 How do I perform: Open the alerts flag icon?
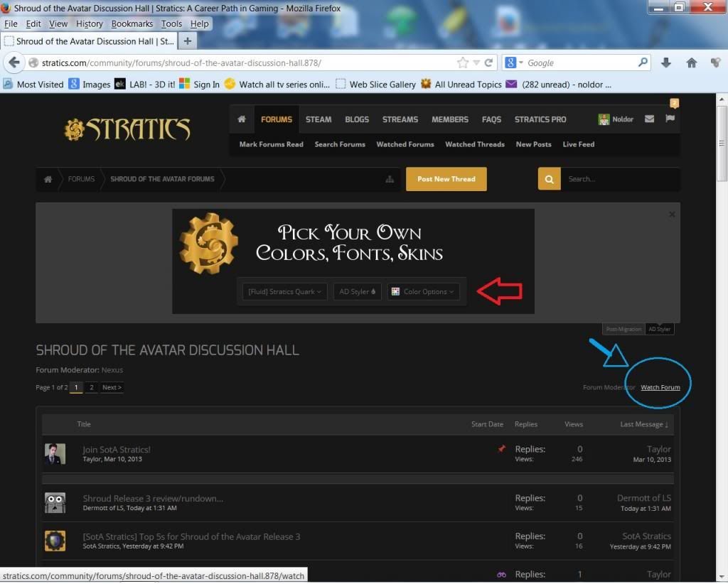tap(670, 119)
